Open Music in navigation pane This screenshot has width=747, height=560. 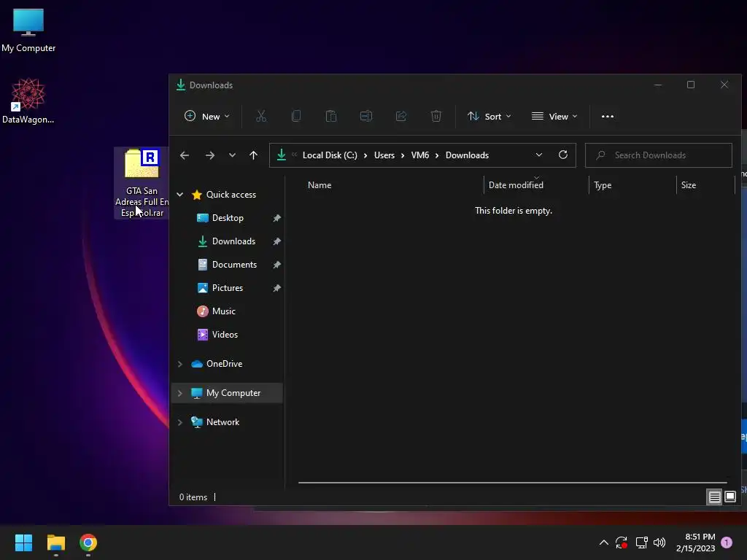coord(223,311)
